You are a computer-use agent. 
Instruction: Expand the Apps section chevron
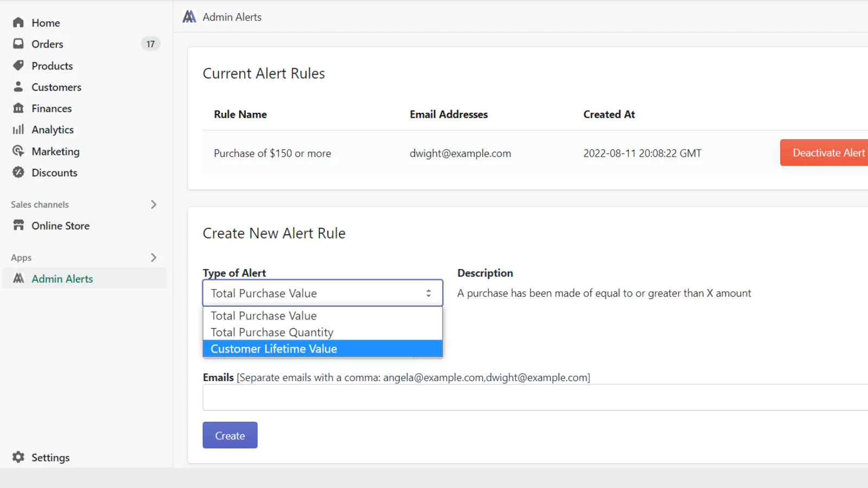154,258
